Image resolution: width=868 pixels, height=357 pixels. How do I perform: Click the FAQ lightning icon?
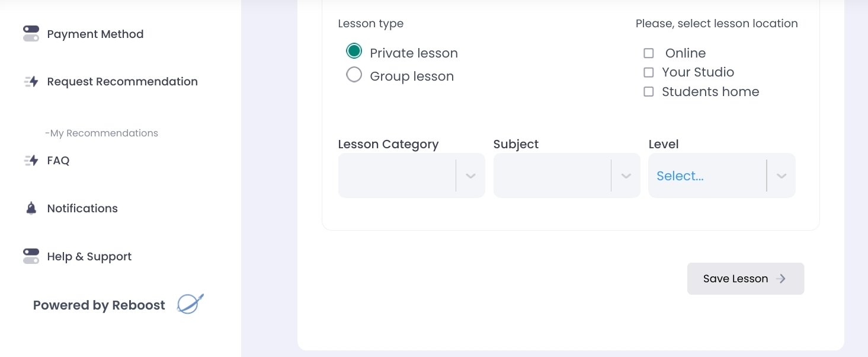pyautogui.click(x=31, y=161)
